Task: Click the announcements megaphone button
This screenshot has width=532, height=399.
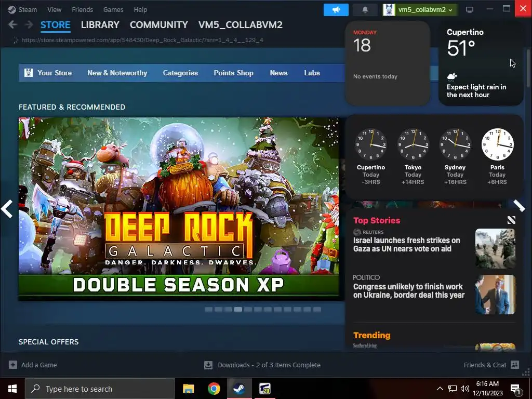Action: pos(336,9)
